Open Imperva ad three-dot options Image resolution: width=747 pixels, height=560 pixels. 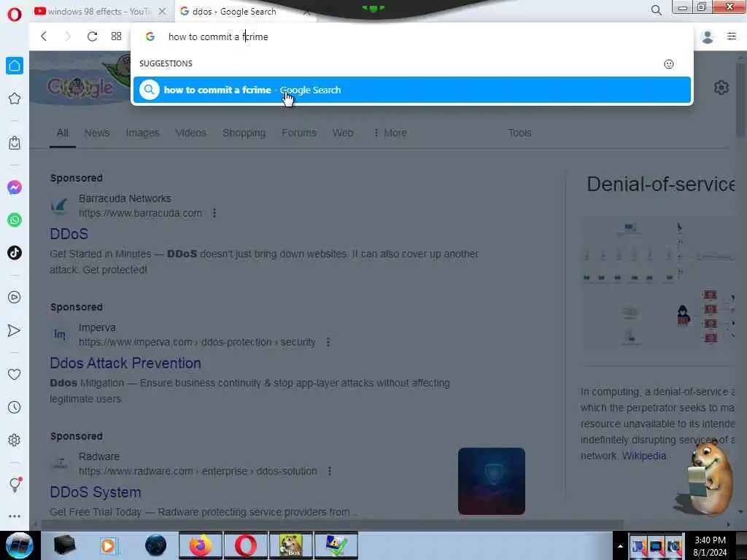(328, 342)
